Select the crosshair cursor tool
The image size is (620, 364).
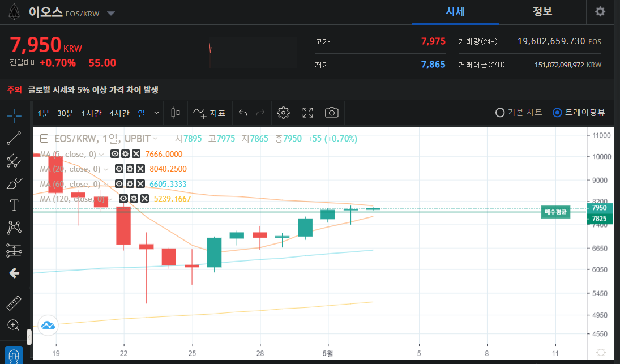(x=14, y=115)
